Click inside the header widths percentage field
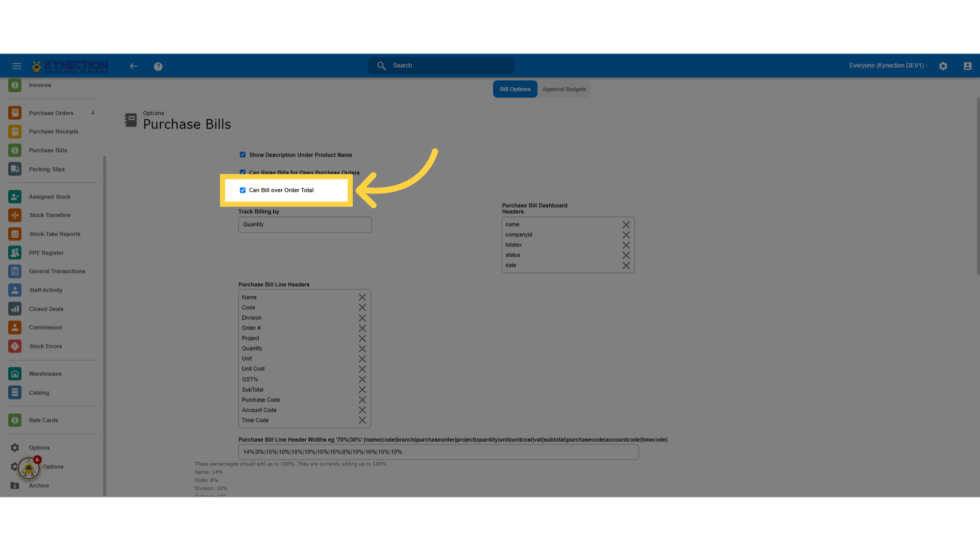The image size is (980, 551). tap(438, 452)
